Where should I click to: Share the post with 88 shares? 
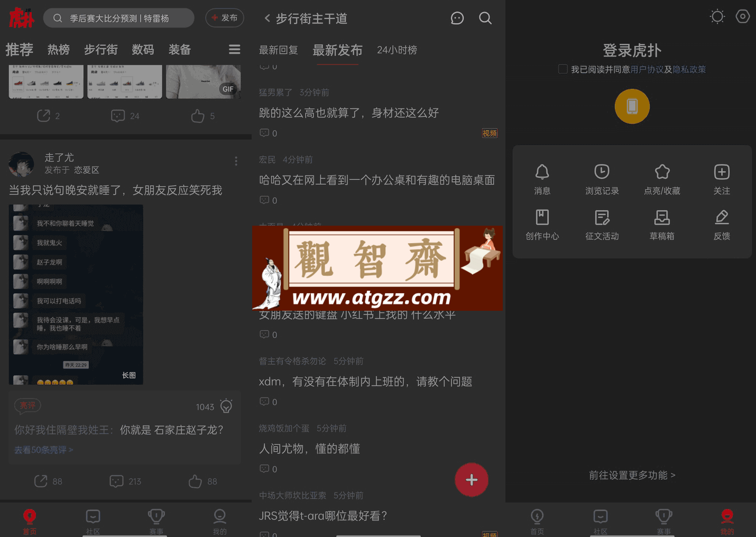[x=48, y=481]
